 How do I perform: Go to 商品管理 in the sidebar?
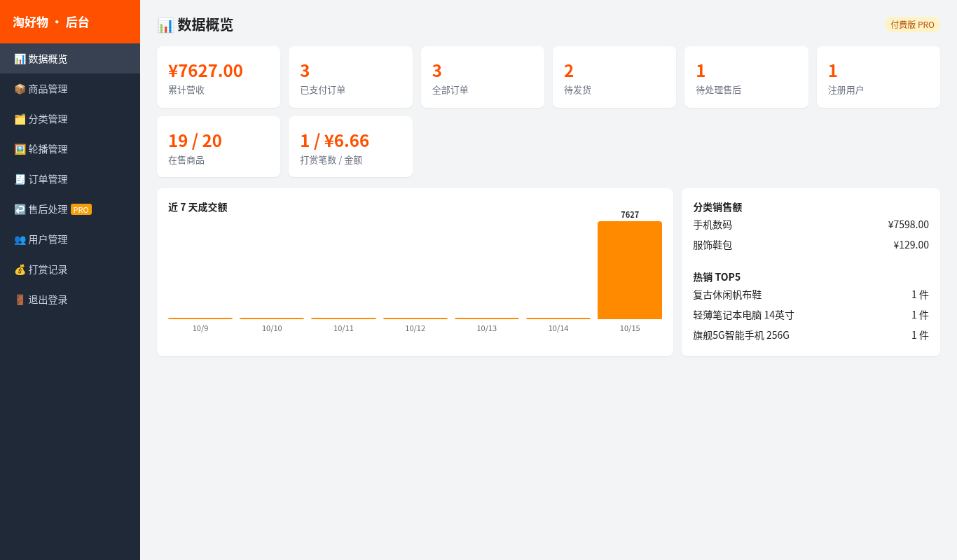tap(70, 89)
